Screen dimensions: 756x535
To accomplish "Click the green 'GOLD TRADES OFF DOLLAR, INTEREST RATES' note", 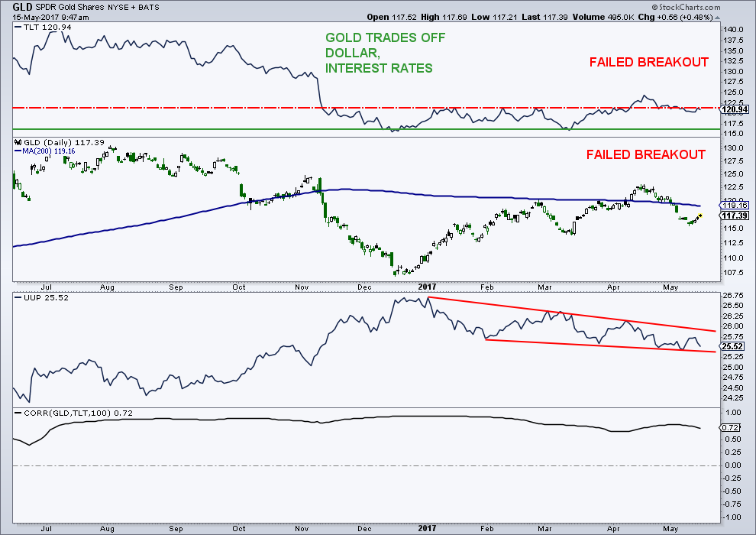I will (385, 53).
